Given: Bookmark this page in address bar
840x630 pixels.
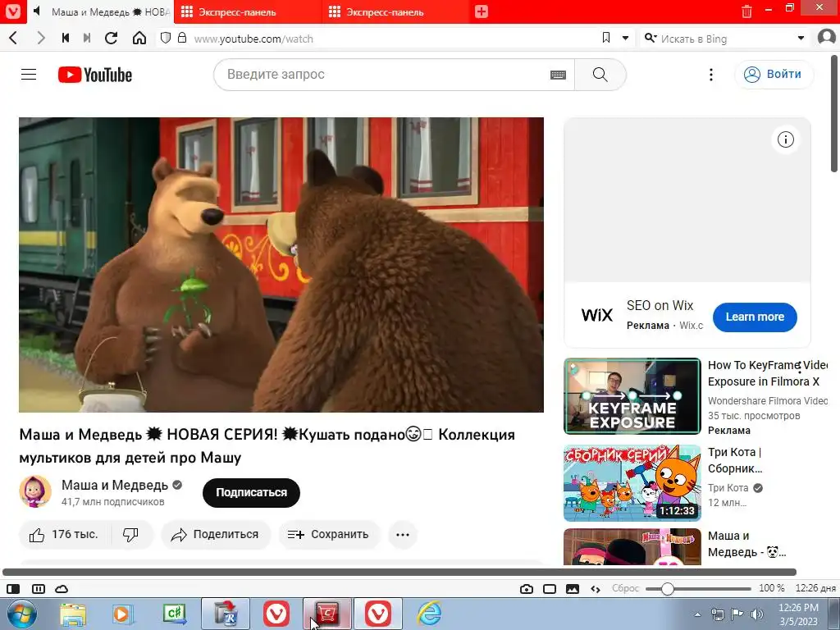Looking at the screenshot, I should point(606,38).
